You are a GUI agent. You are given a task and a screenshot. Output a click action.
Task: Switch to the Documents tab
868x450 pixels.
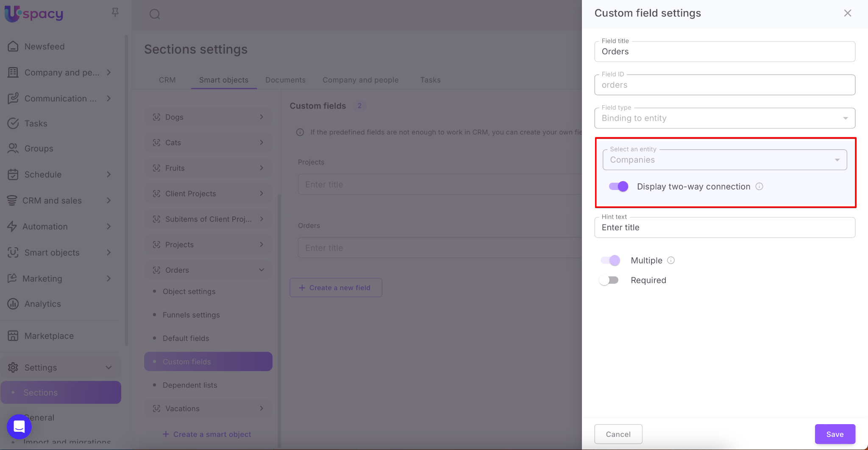point(285,80)
